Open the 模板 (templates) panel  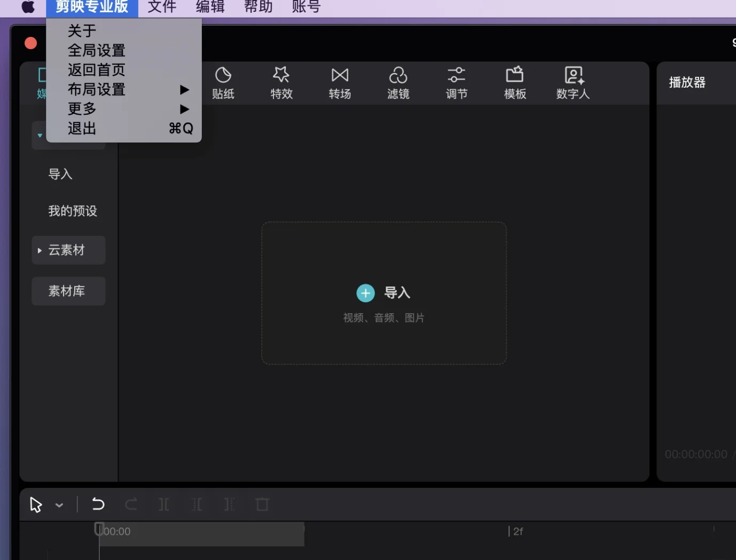[515, 83]
